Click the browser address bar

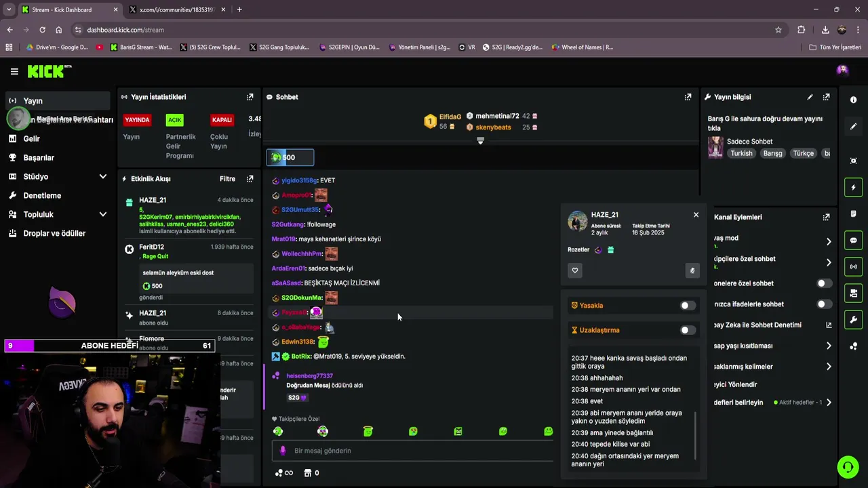pyautogui.click(x=420, y=30)
